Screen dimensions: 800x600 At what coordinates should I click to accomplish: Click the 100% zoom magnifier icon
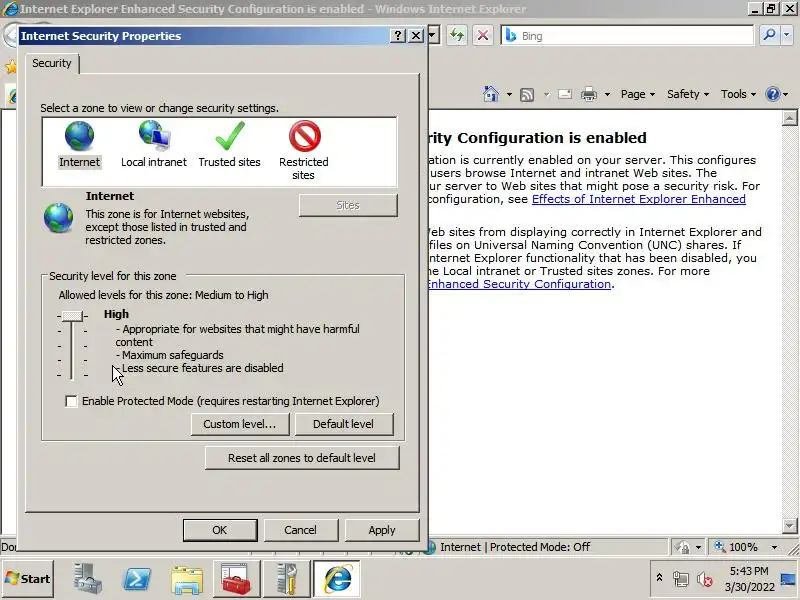(719, 546)
